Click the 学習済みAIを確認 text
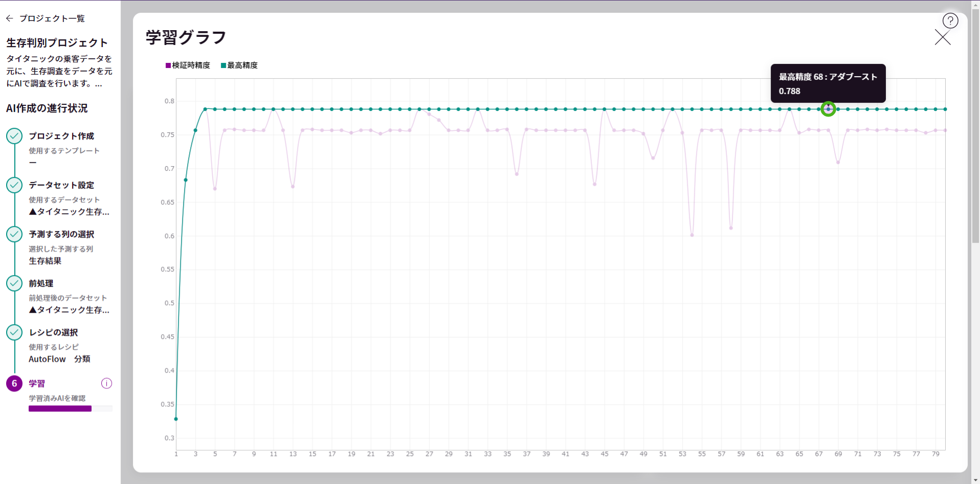The image size is (980, 484). (x=57, y=398)
